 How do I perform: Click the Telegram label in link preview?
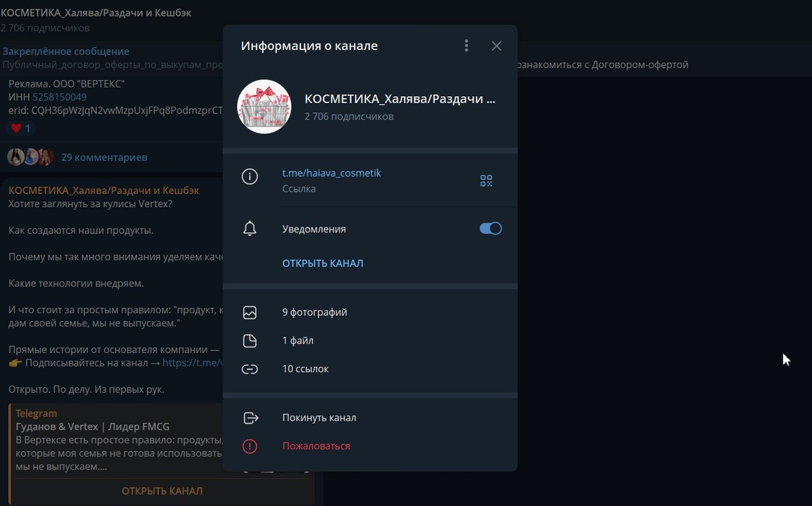click(x=37, y=413)
